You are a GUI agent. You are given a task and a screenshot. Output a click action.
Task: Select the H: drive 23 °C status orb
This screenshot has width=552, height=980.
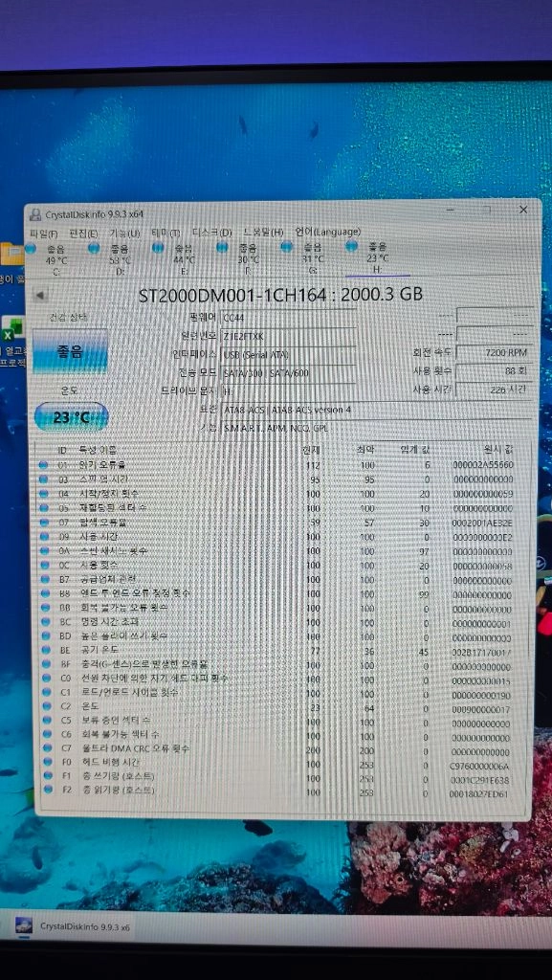(x=352, y=246)
